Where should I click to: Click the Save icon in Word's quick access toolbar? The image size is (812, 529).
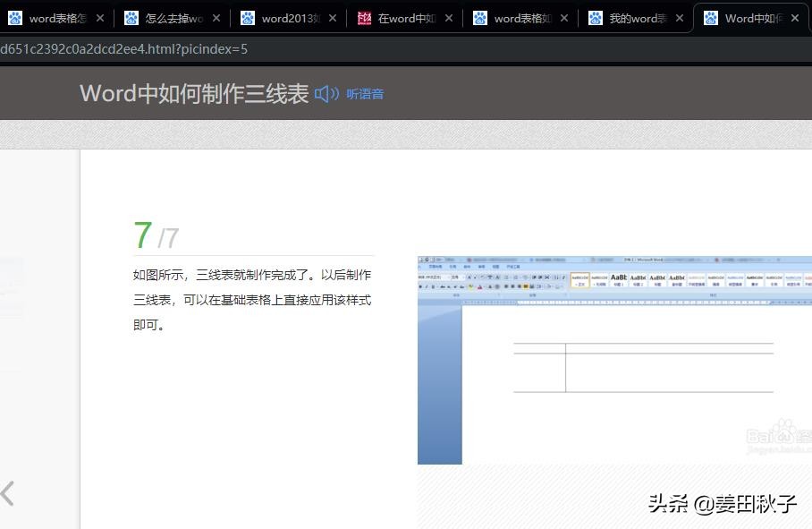tap(420, 259)
